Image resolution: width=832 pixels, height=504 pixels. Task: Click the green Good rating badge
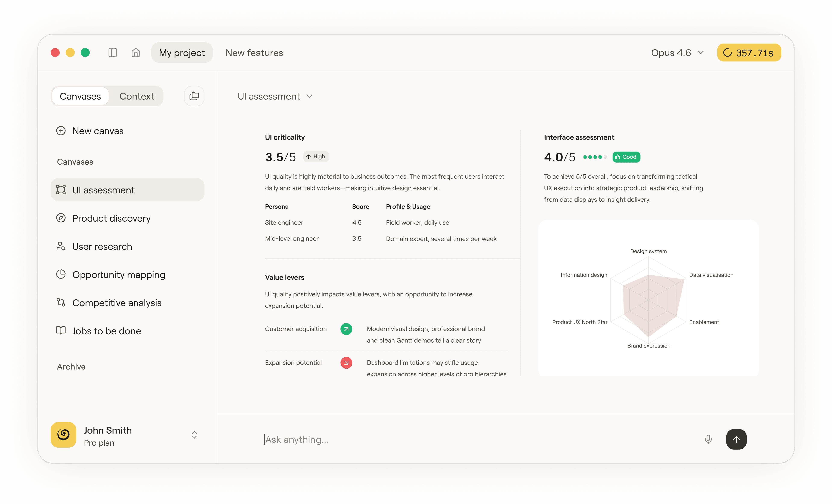tap(626, 157)
